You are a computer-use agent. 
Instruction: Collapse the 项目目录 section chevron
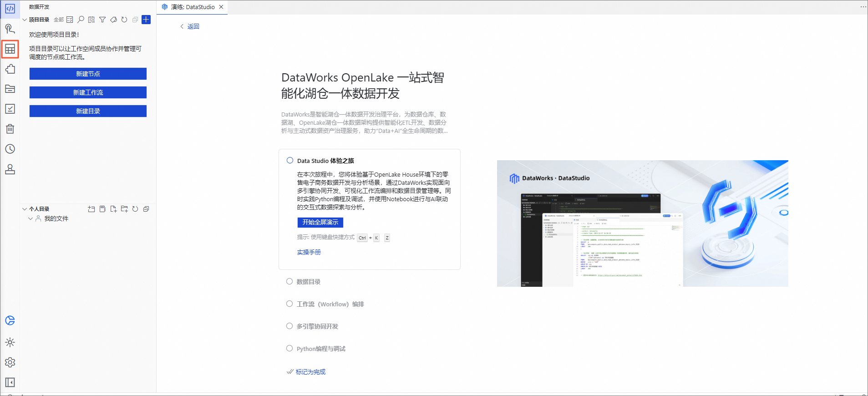[25, 20]
